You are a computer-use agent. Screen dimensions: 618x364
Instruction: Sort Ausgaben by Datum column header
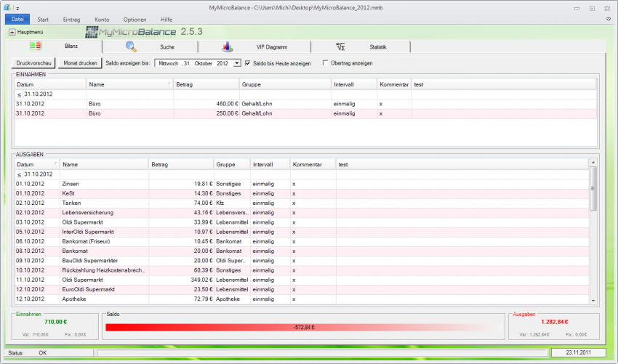point(35,165)
